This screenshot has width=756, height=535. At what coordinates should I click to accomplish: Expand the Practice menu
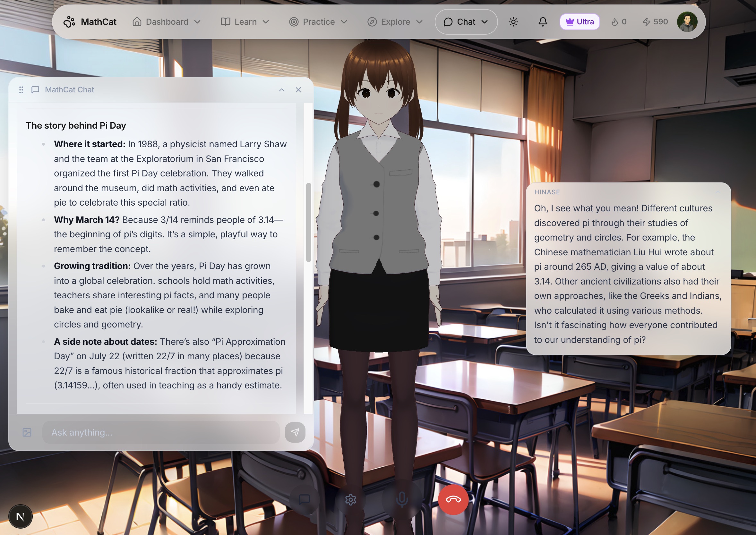coord(318,22)
